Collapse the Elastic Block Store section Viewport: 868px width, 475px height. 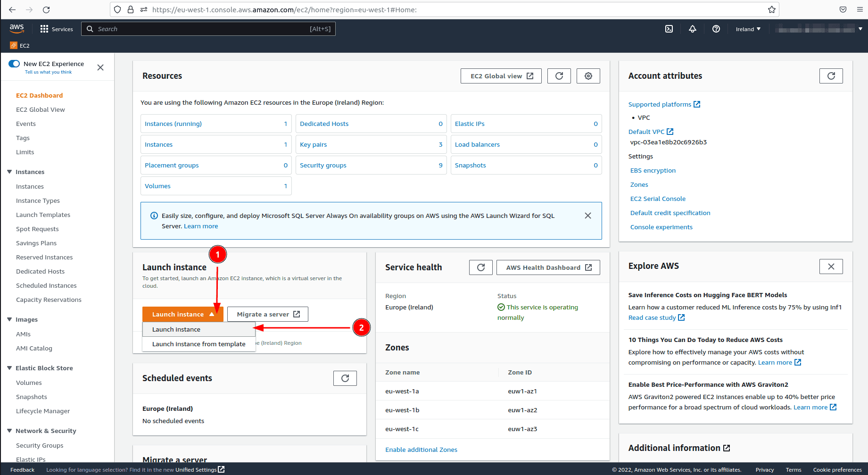[x=9, y=368]
